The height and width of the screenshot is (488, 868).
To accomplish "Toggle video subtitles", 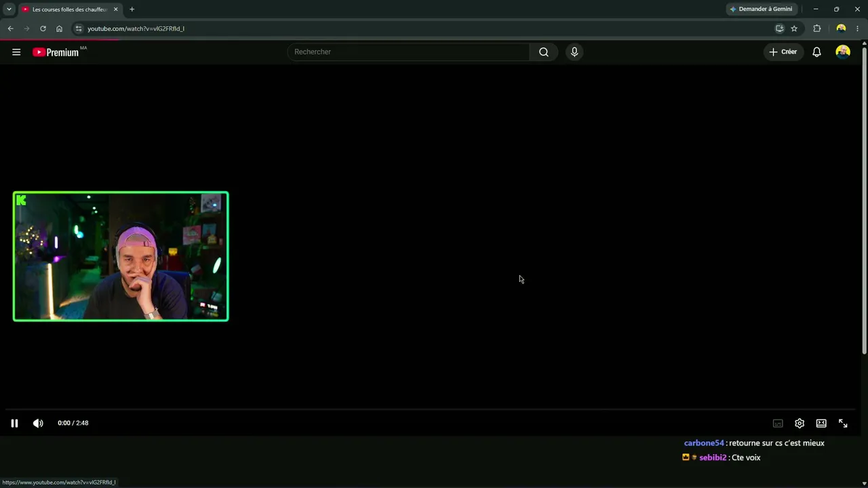I will pyautogui.click(x=778, y=423).
